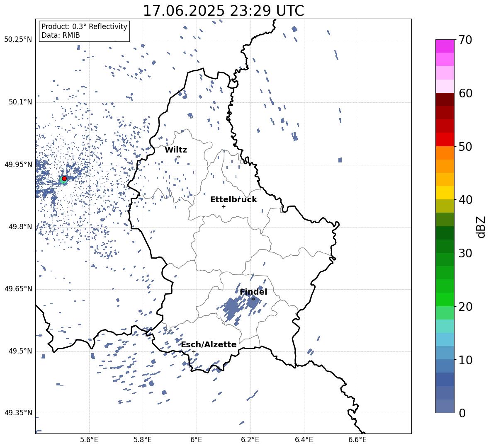Click the 49.35°N latitude label
The width and height of the screenshot is (491, 448).
[x=18, y=413]
